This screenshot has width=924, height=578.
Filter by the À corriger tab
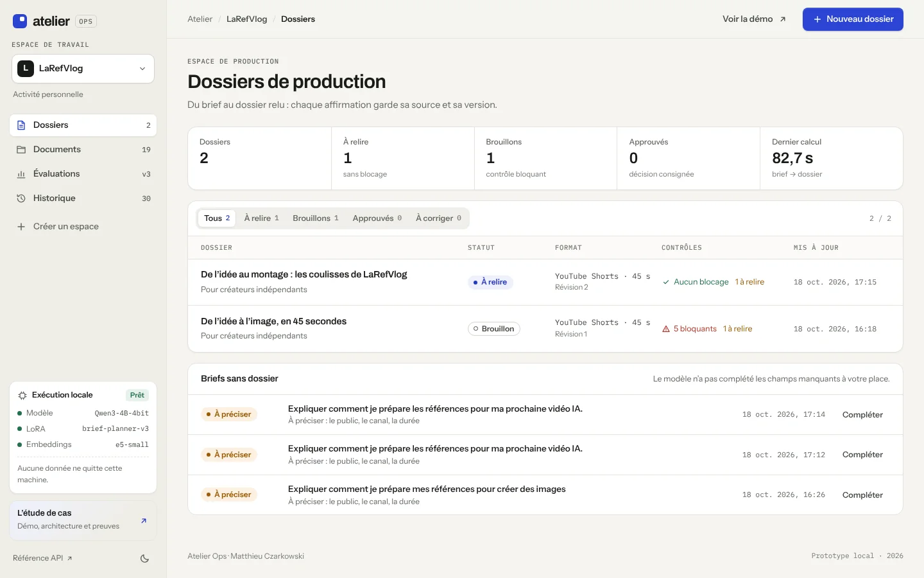(438, 218)
